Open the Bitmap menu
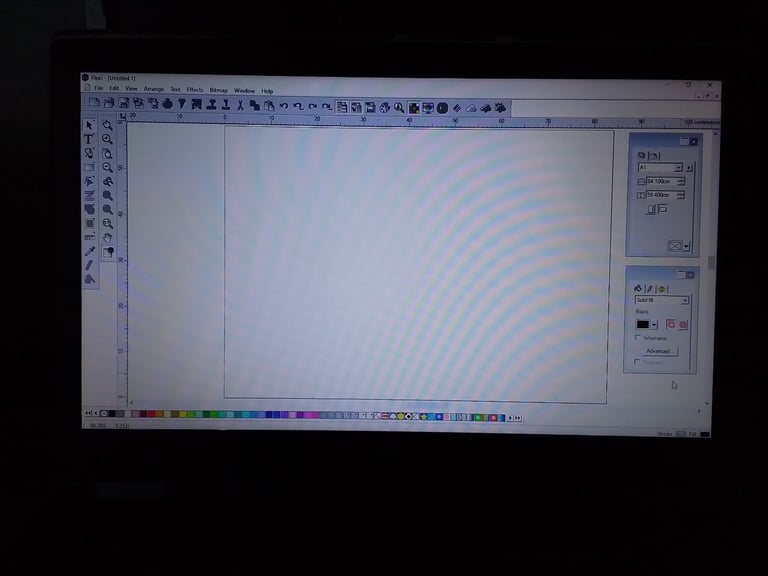 pyautogui.click(x=218, y=90)
